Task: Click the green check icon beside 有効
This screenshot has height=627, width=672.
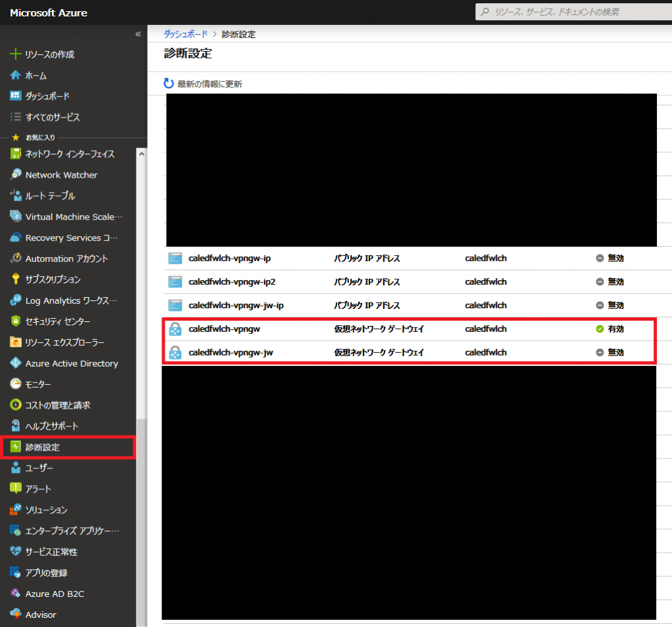Action: [x=600, y=329]
